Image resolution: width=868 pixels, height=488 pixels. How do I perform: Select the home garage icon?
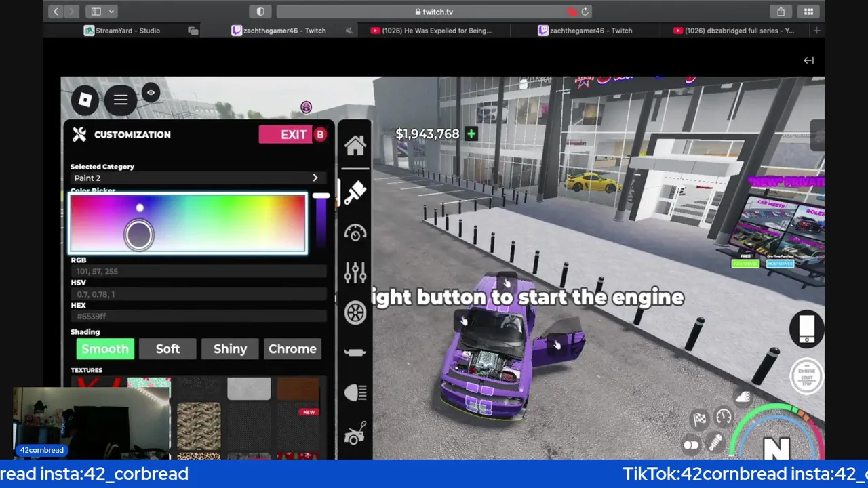coord(355,144)
